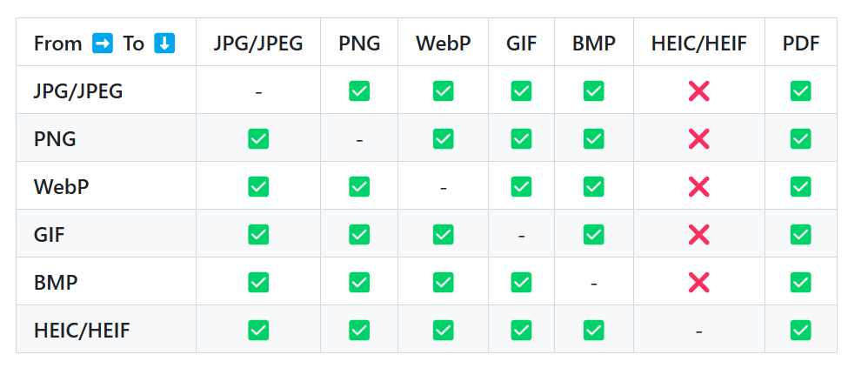
Task: Click red X in GIF row
Action: 698,234
